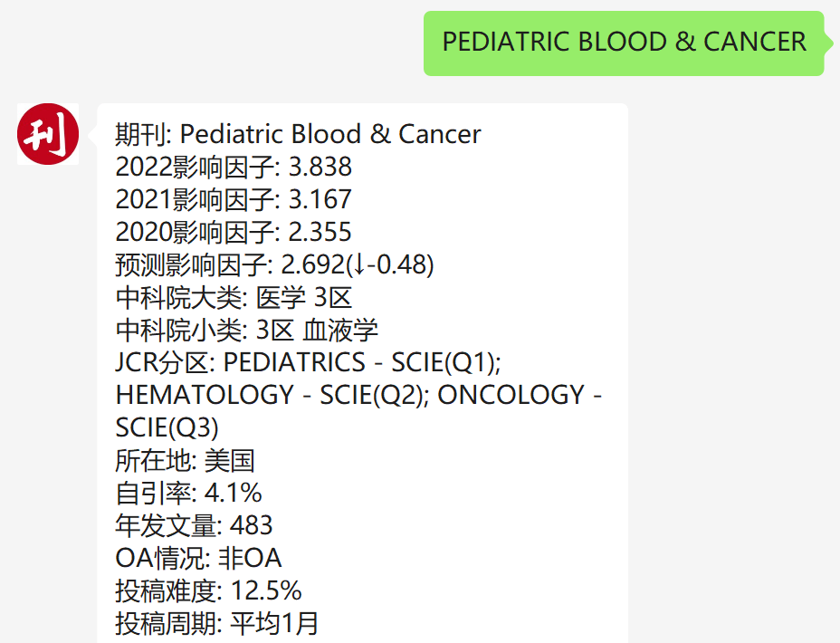
Task: Click the 中科院大类 医学 3区 line
Action: point(234,297)
